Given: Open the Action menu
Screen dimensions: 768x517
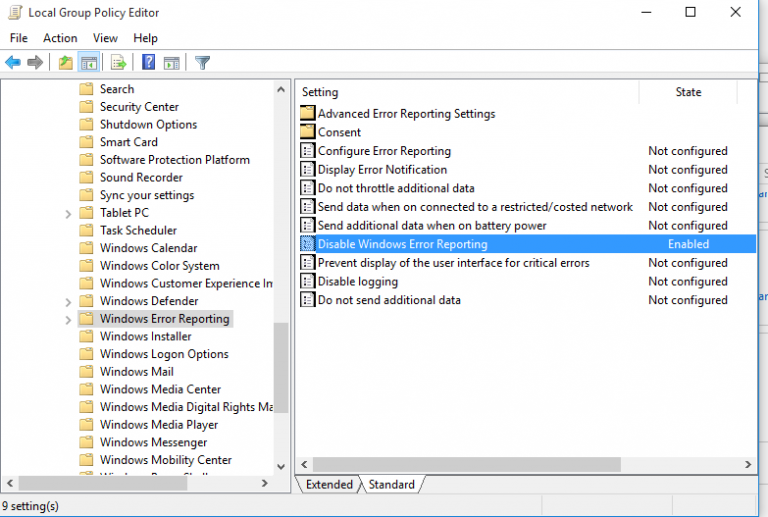Looking at the screenshot, I should pos(60,38).
